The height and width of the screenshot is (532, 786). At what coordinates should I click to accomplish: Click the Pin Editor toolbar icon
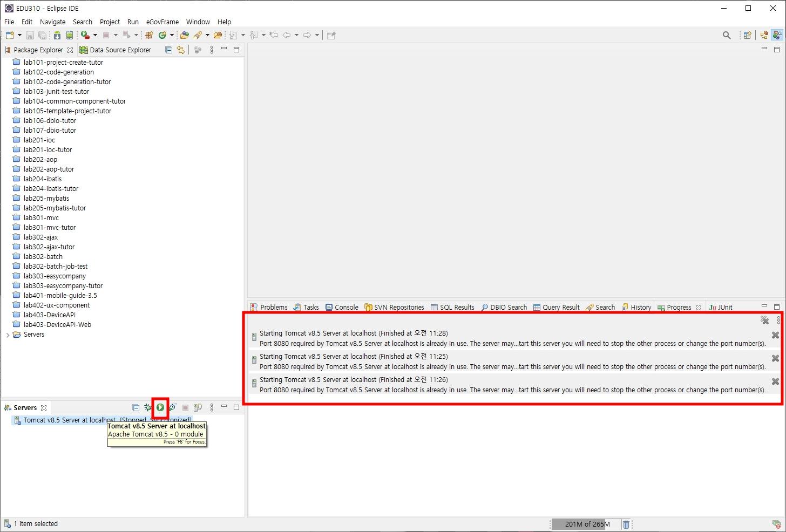click(x=331, y=35)
